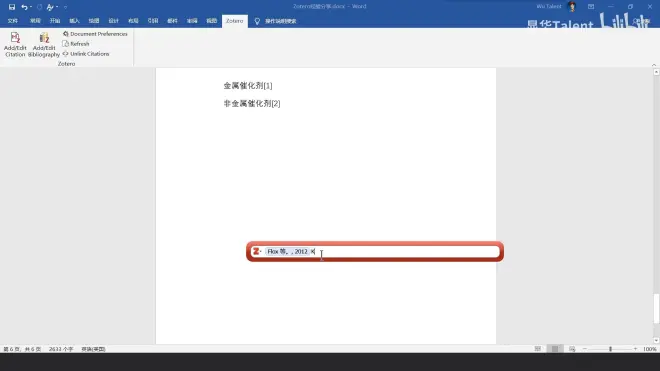Screen dimensions: 660x371
Task: Click the text style quick access icon
Action: (x=50, y=7)
